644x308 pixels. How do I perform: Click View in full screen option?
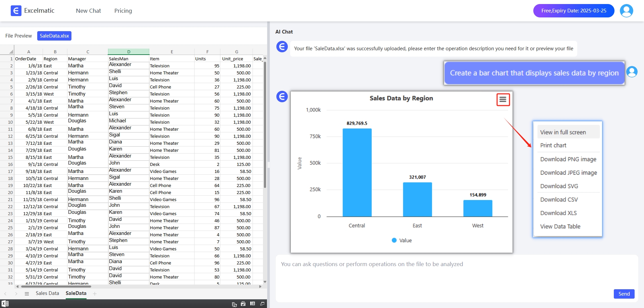click(563, 132)
